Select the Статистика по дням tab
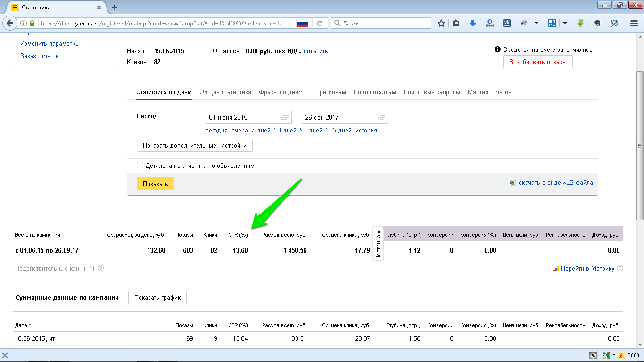644x362 pixels. click(164, 92)
